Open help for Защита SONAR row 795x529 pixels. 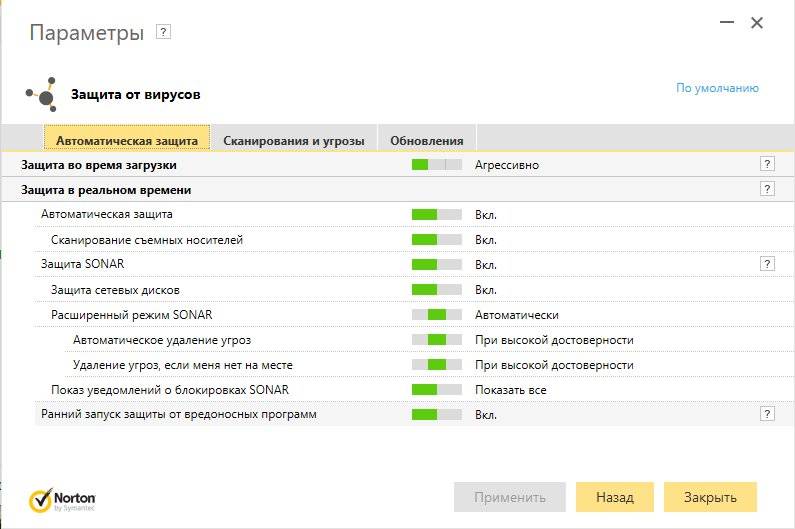[767, 264]
